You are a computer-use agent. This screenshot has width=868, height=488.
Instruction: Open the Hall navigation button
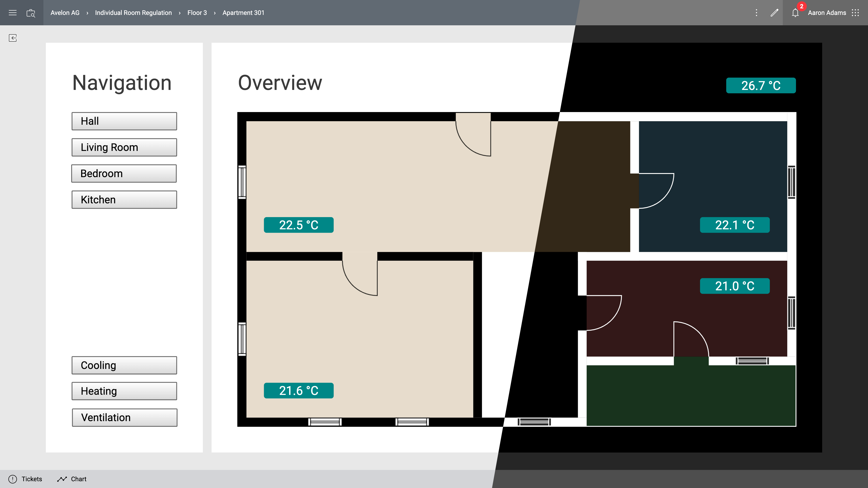click(x=124, y=121)
